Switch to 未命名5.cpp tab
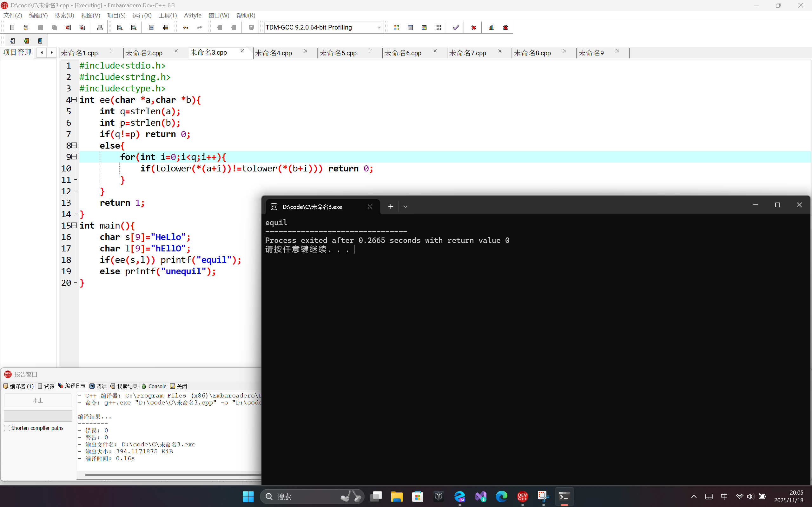The image size is (812, 507). 339,53
